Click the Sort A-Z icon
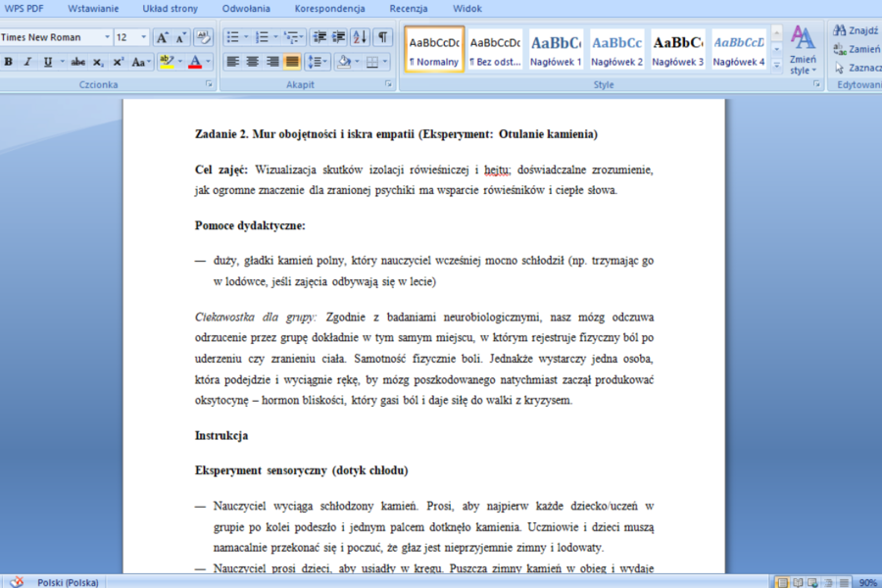882x588 pixels. tap(360, 37)
